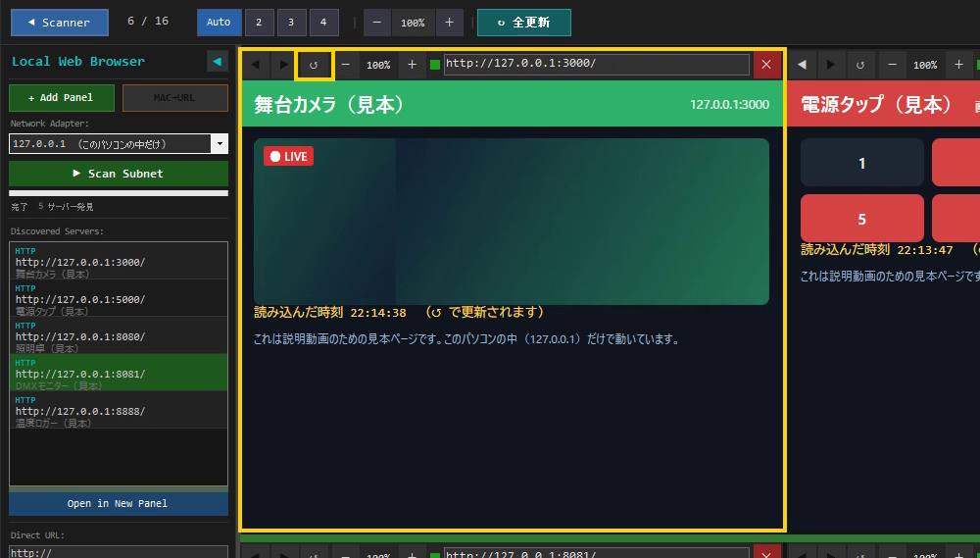The height and width of the screenshot is (558, 980).
Task: Click green status indicator beside 3000 URL
Action: 435,65
